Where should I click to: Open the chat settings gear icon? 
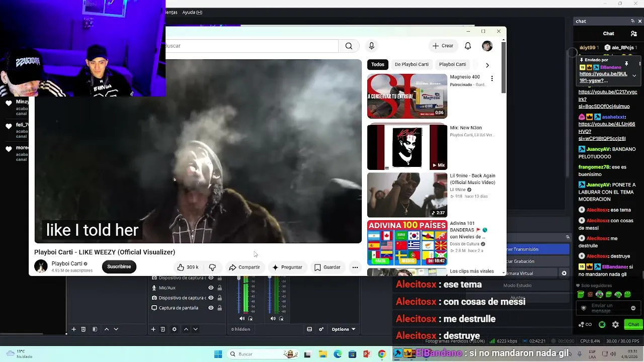point(615,325)
